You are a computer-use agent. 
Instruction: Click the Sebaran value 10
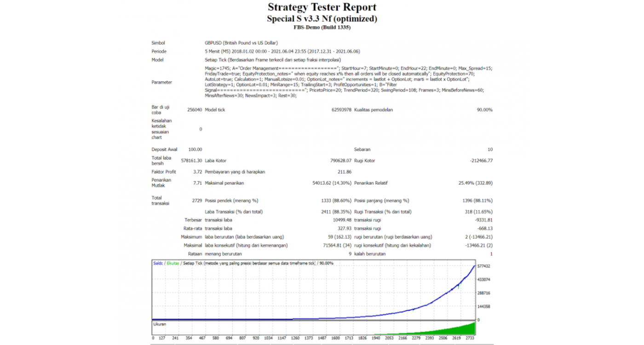pos(490,149)
